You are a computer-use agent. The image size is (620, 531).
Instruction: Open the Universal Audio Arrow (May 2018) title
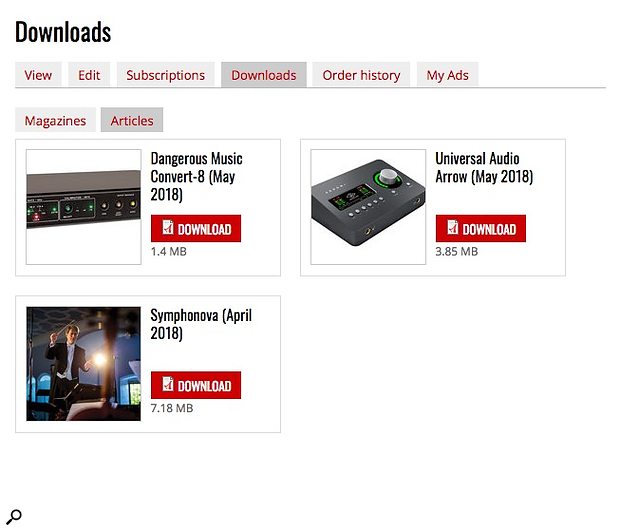(484, 168)
